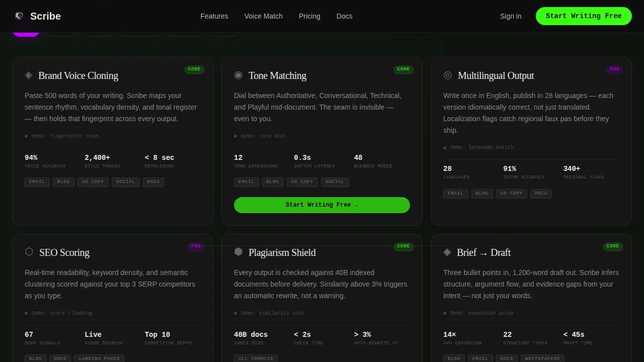644x362 pixels.
Task: Click the Scribe brand name
Action: click(45, 16)
